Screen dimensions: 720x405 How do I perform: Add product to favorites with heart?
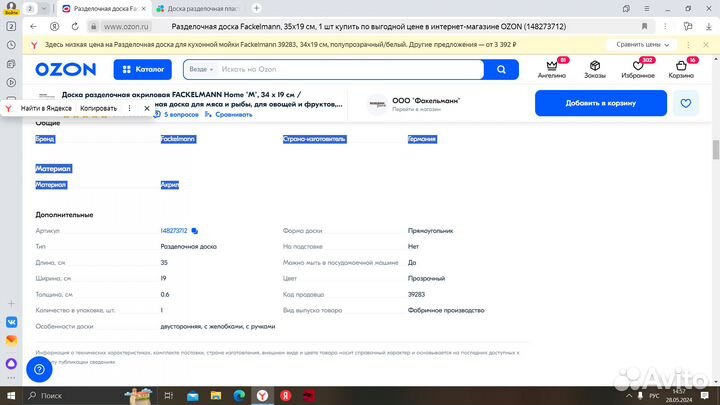point(686,103)
